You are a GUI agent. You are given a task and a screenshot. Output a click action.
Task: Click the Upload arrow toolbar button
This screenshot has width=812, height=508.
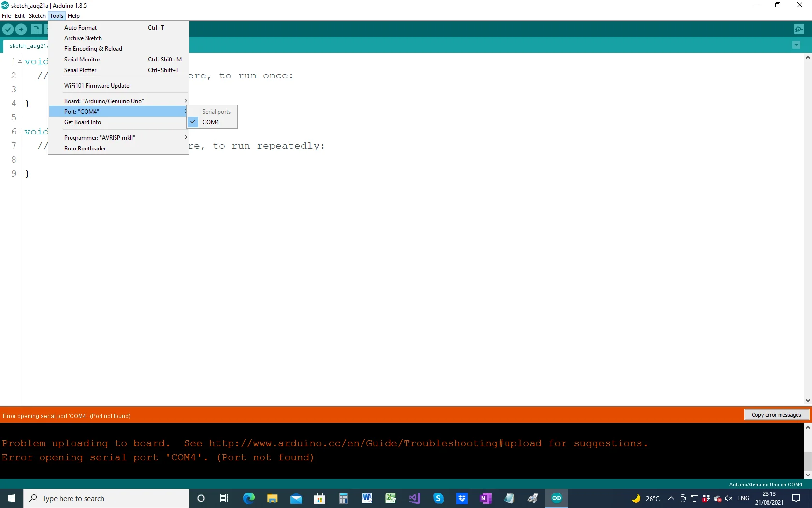[x=21, y=29]
